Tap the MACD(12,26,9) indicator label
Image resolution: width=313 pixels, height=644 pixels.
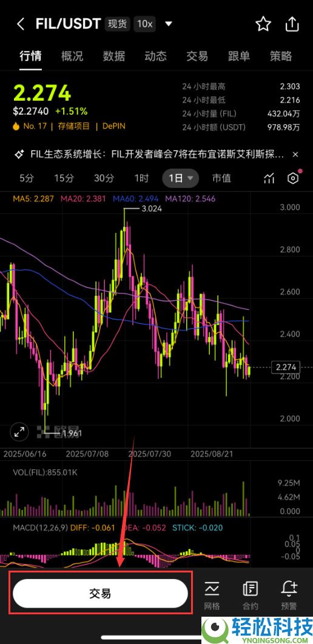[x=41, y=528]
